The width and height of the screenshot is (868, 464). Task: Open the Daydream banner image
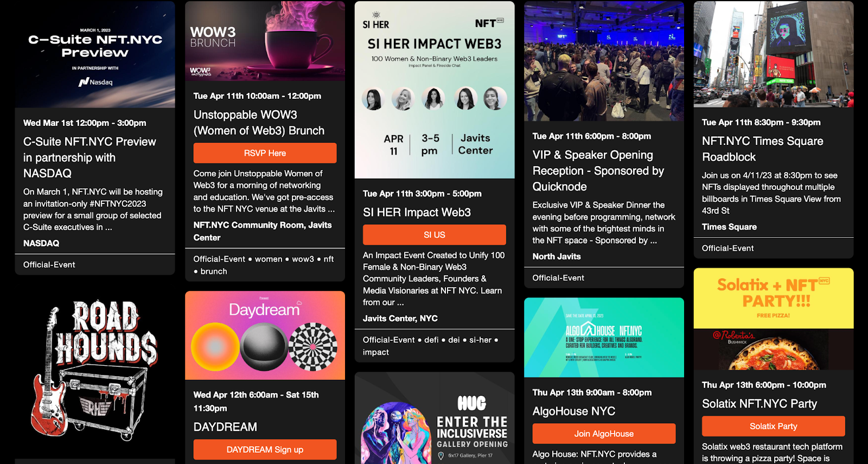click(x=265, y=335)
